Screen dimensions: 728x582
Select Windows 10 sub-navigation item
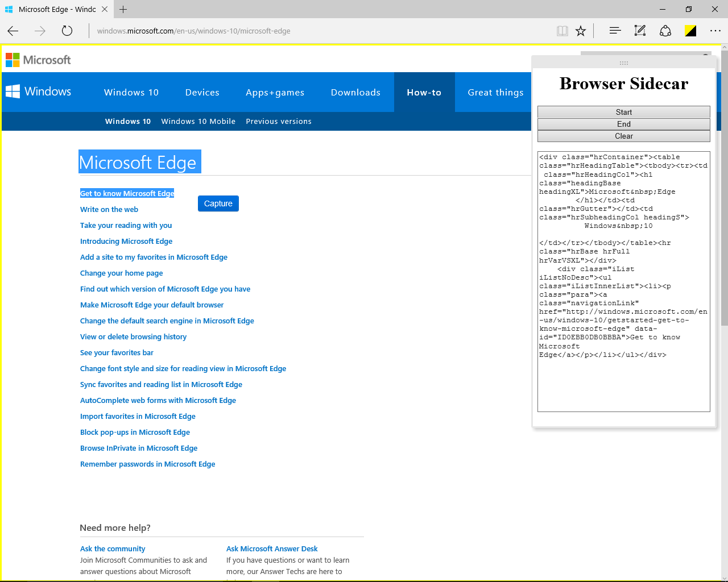pyautogui.click(x=128, y=121)
